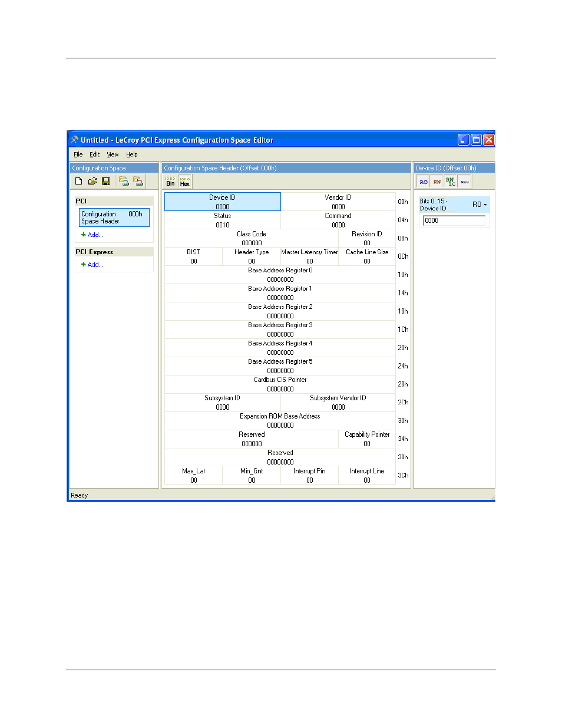This screenshot has width=562, height=728.
Task: Open the View menu
Action: coord(113,154)
